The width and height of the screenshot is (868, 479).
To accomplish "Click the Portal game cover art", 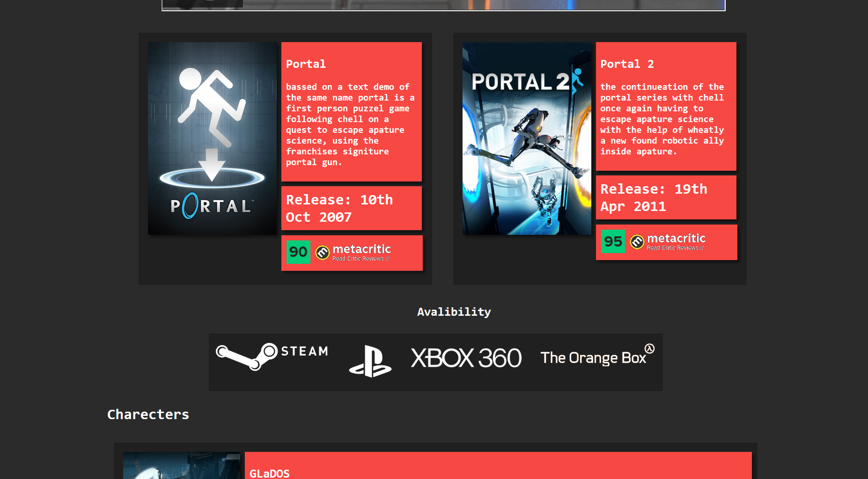I will tap(212, 138).
